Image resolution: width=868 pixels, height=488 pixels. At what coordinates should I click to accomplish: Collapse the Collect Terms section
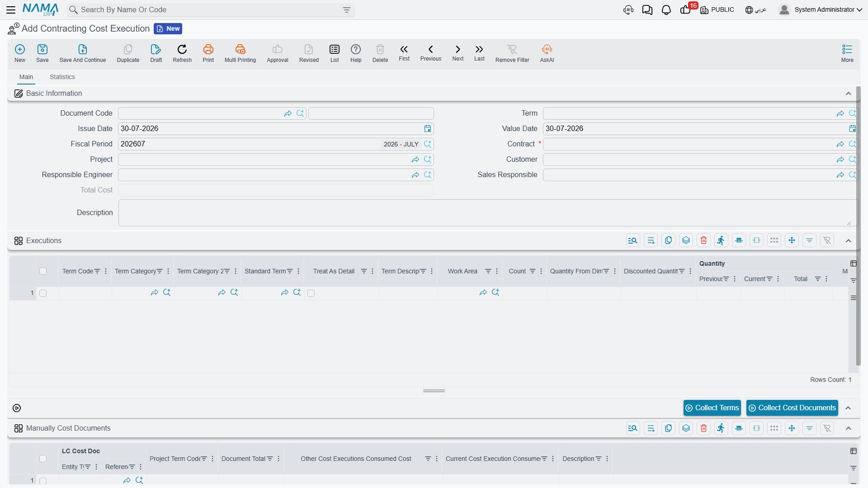pyautogui.click(x=848, y=408)
